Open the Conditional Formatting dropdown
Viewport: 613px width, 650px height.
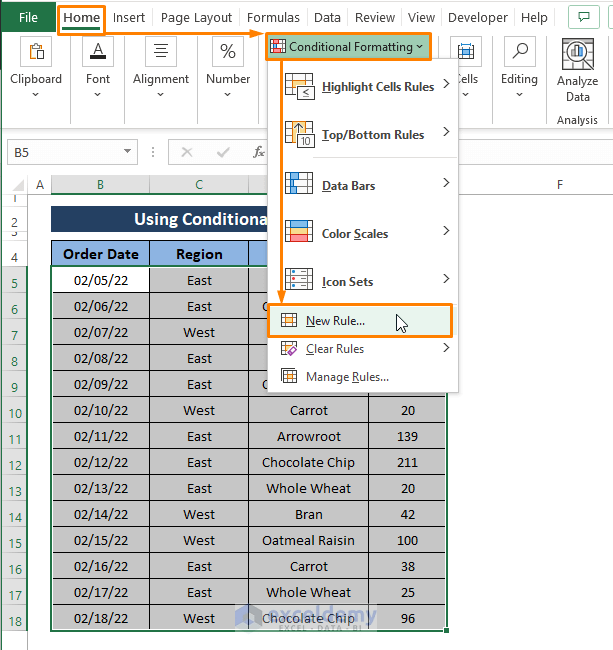[x=348, y=47]
